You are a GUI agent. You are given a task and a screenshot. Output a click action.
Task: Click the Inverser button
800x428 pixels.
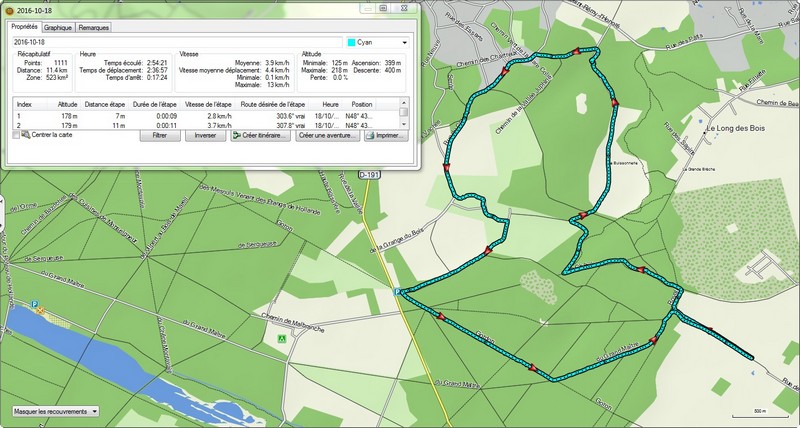tap(205, 136)
